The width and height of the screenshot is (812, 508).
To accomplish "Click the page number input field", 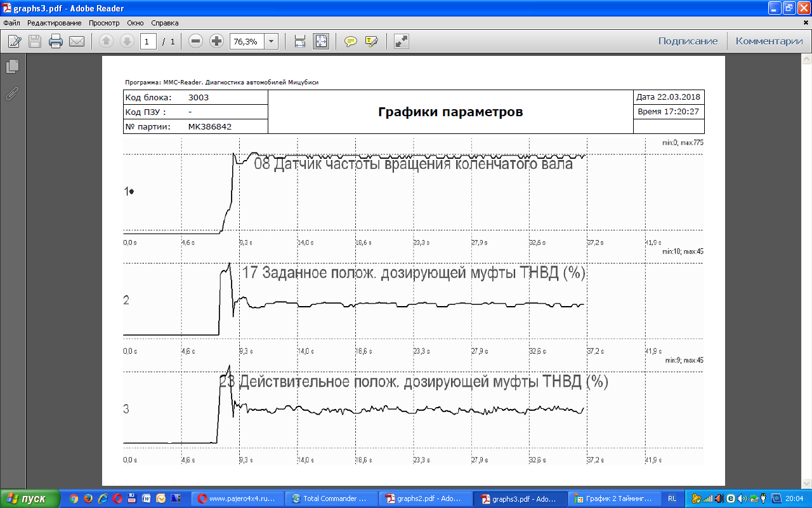I will (148, 41).
